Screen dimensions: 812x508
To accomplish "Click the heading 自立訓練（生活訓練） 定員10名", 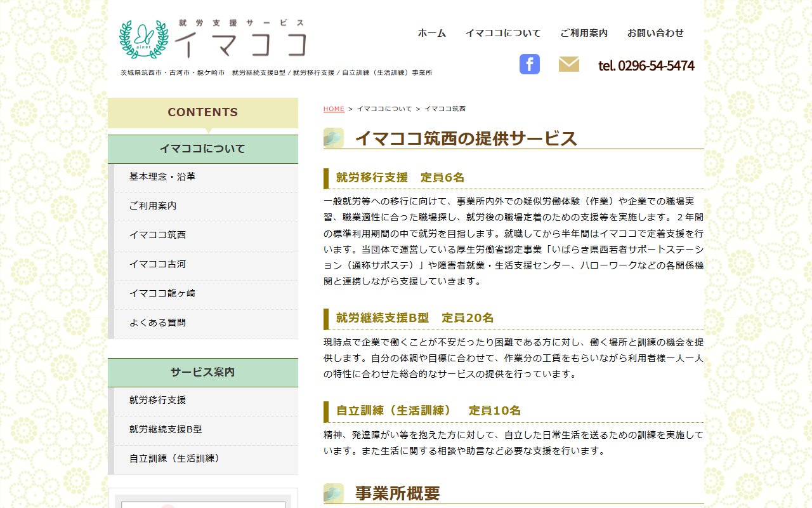I will 428,411.
